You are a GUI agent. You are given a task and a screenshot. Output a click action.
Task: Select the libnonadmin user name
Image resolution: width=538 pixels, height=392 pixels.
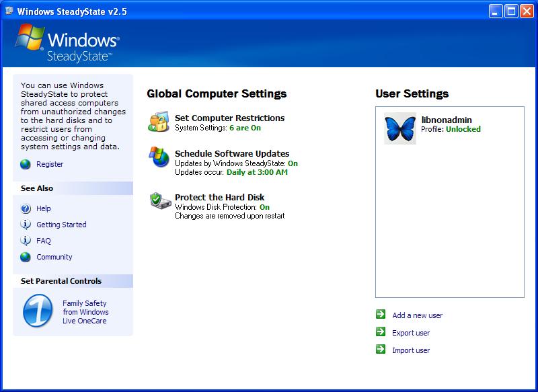pyautogui.click(x=447, y=120)
